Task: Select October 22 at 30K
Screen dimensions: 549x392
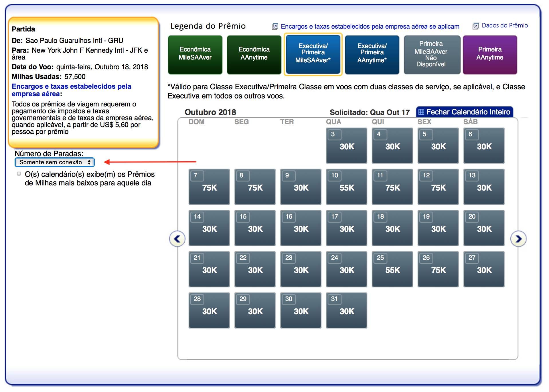Action: (x=255, y=269)
